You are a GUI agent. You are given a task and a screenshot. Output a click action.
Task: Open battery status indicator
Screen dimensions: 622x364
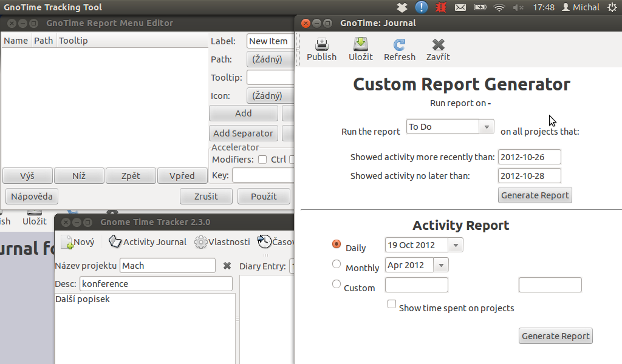coord(480,7)
